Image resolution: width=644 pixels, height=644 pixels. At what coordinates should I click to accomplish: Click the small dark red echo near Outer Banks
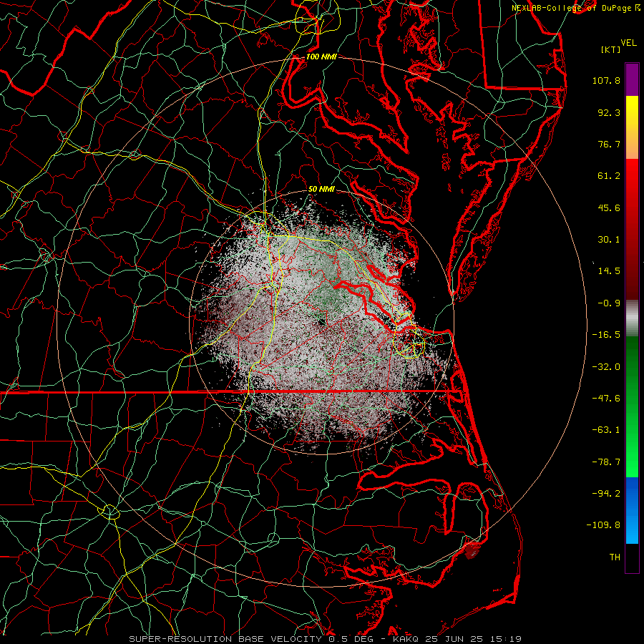click(472, 551)
